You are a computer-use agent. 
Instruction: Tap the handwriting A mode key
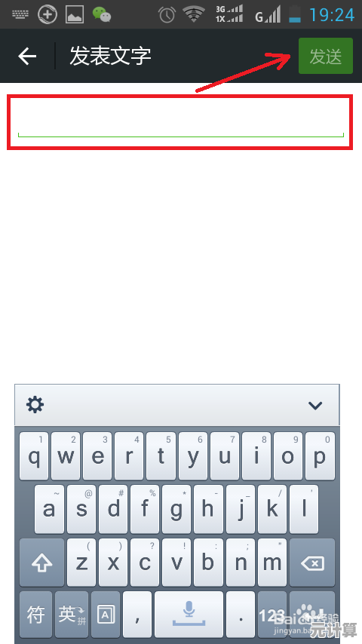pyautogui.click(x=106, y=615)
